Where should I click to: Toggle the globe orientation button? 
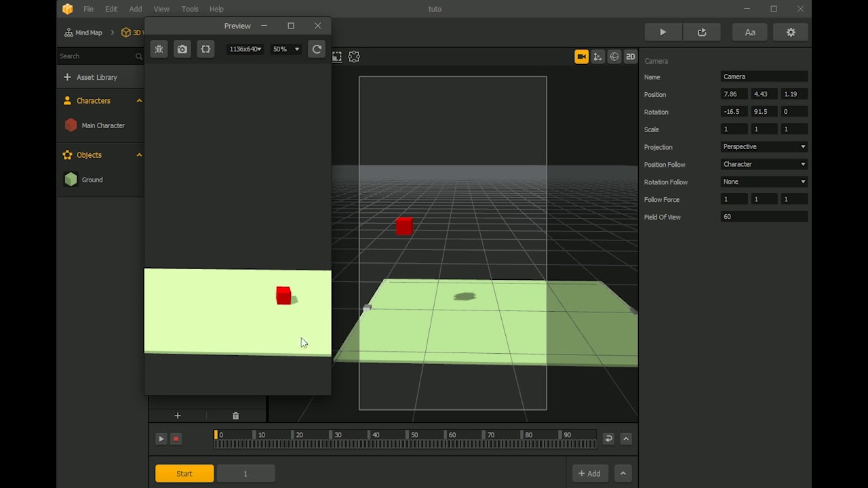[614, 57]
